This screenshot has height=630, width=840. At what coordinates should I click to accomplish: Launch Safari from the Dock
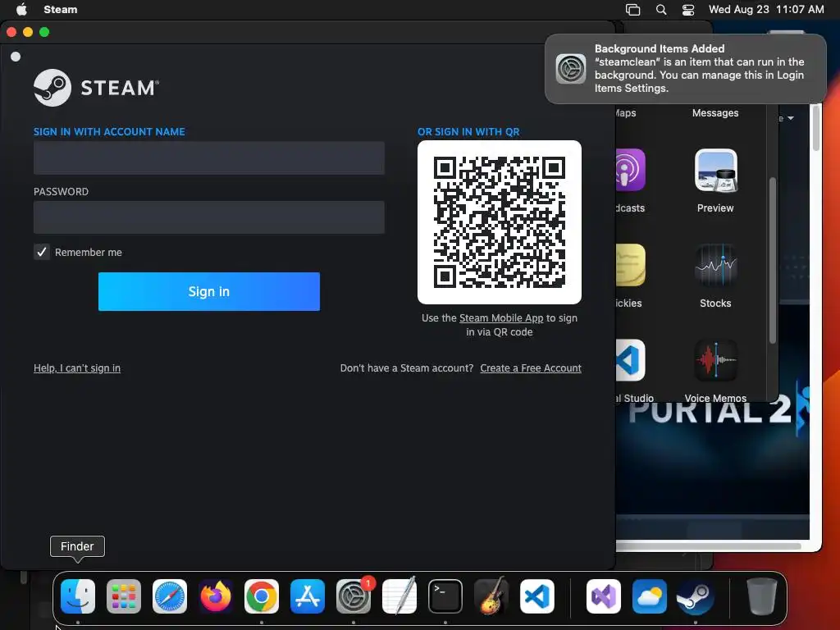click(x=170, y=596)
